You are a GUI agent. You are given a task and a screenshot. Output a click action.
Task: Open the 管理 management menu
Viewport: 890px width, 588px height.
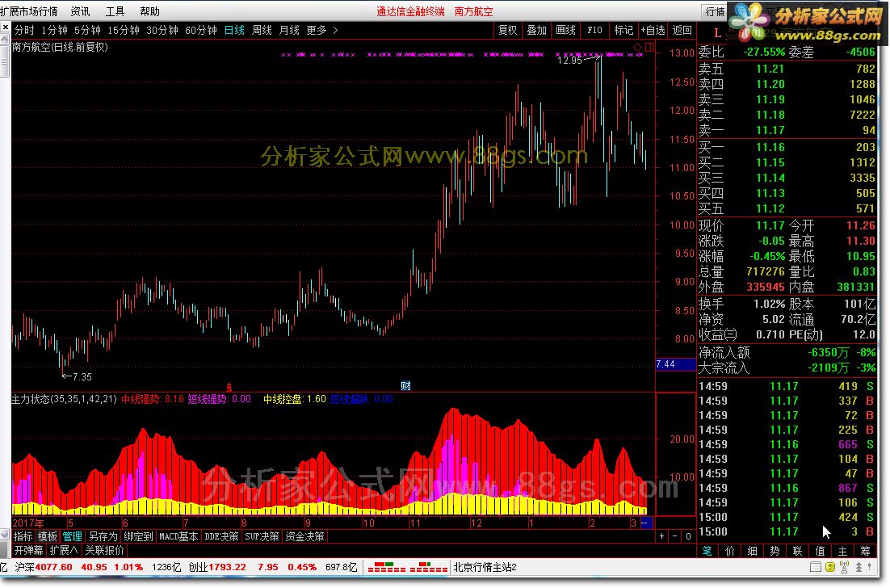click(72, 536)
